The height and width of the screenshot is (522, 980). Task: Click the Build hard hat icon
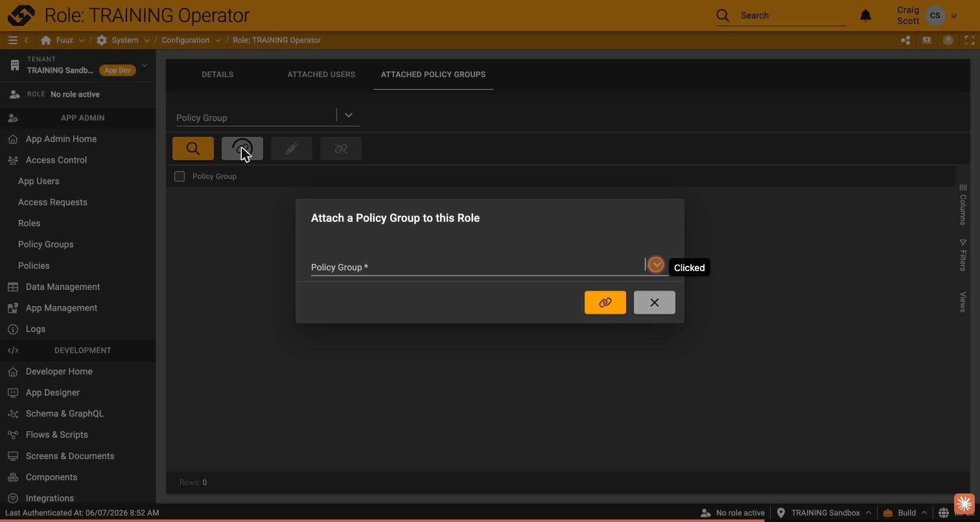pyautogui.click(x=887, y=513)
